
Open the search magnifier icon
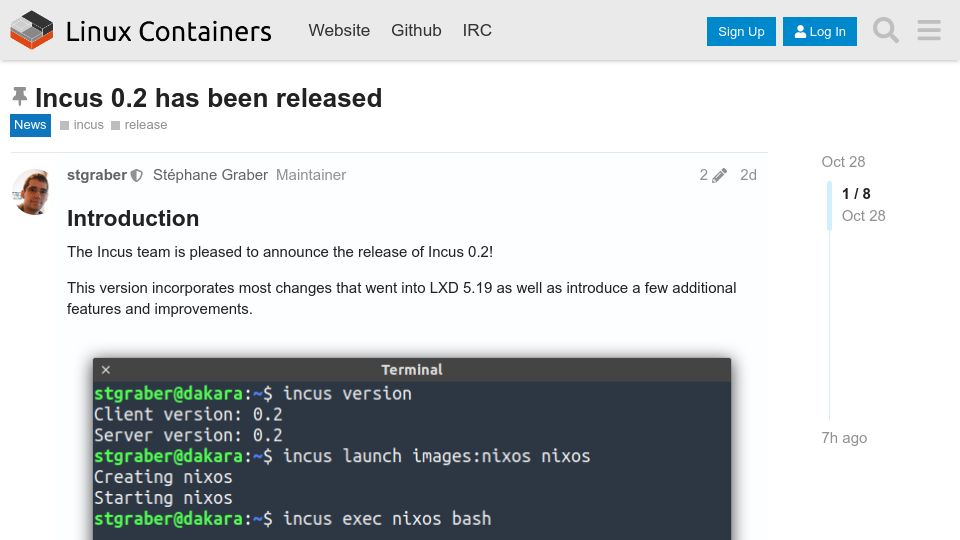coord(886,30)
